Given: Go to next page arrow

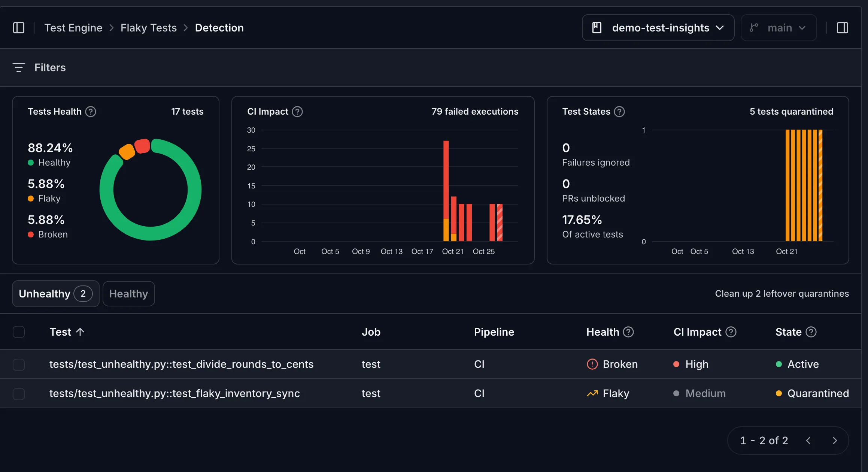Looking at the screenshot, I should [835, 441].
